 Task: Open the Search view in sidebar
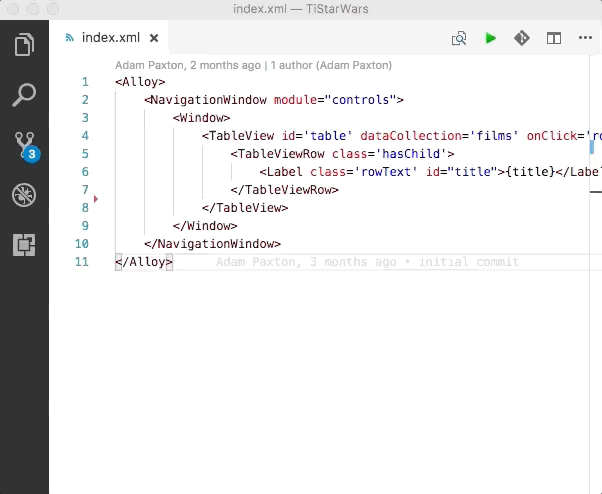(24, 94)
